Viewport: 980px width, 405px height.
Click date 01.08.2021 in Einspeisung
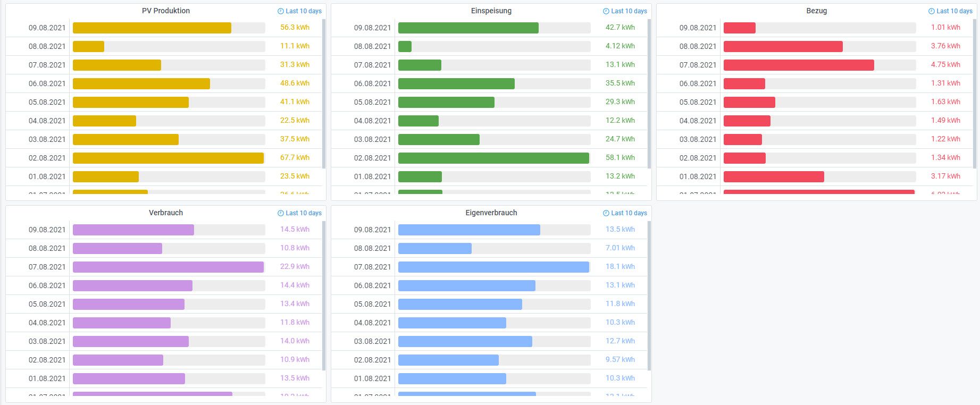point(373,176)
